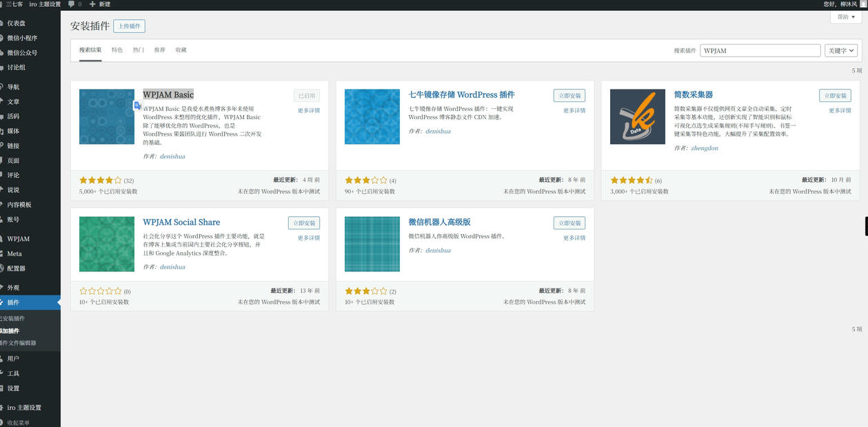Open 微信机器人高级版 plugin thumbnail
The width and height of the screenshot is (868, 427).
click(x=372, y=244)
